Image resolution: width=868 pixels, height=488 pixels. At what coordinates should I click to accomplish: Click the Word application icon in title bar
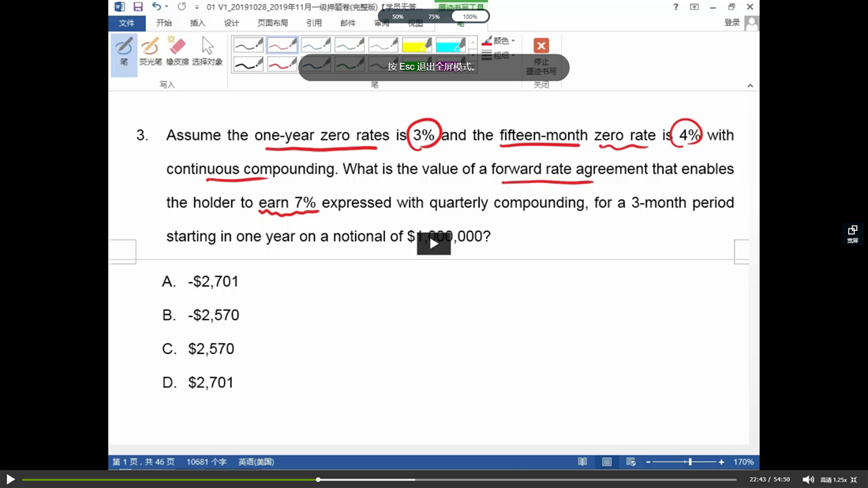(120, 6)
